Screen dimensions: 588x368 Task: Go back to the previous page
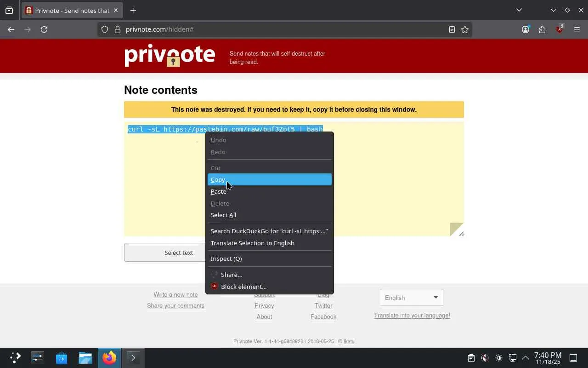tap(11, 29)
